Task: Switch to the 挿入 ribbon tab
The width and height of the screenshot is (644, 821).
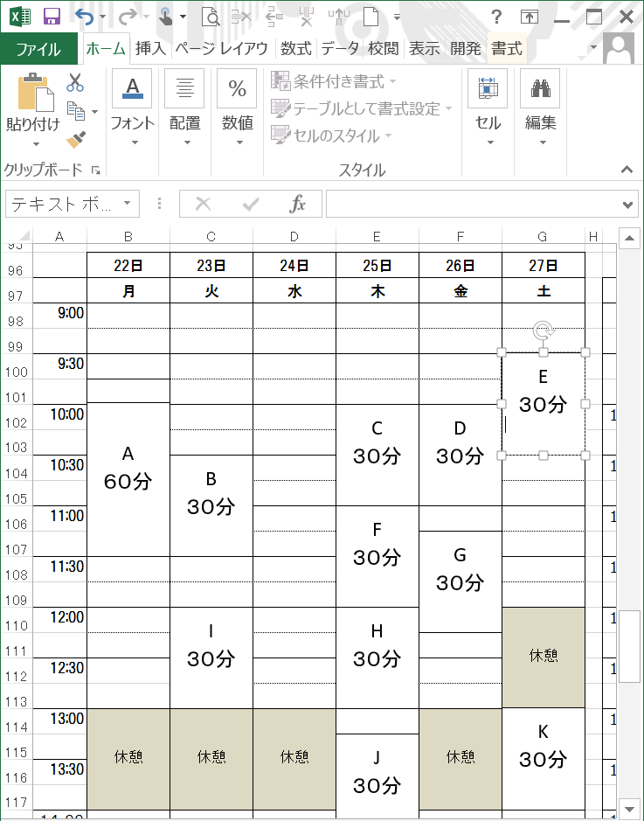Action: pos(150,48)
